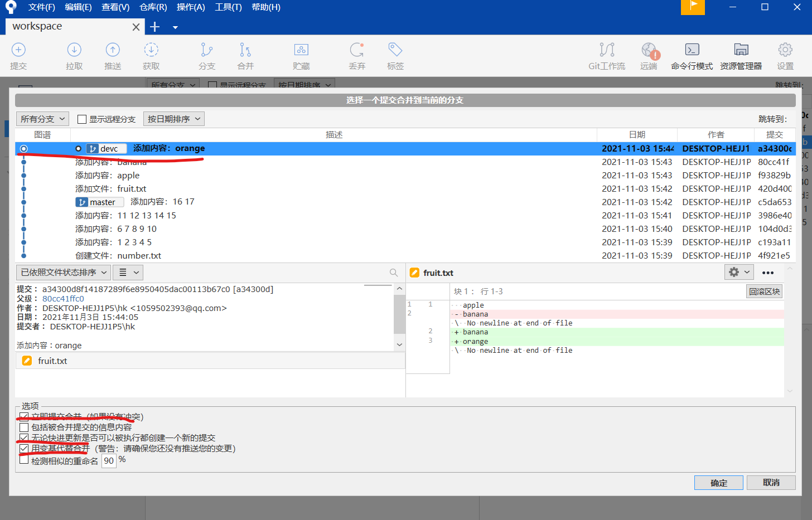
Task: Click the Pull (拉取) toolbar icon
Action: click(74, 50)
